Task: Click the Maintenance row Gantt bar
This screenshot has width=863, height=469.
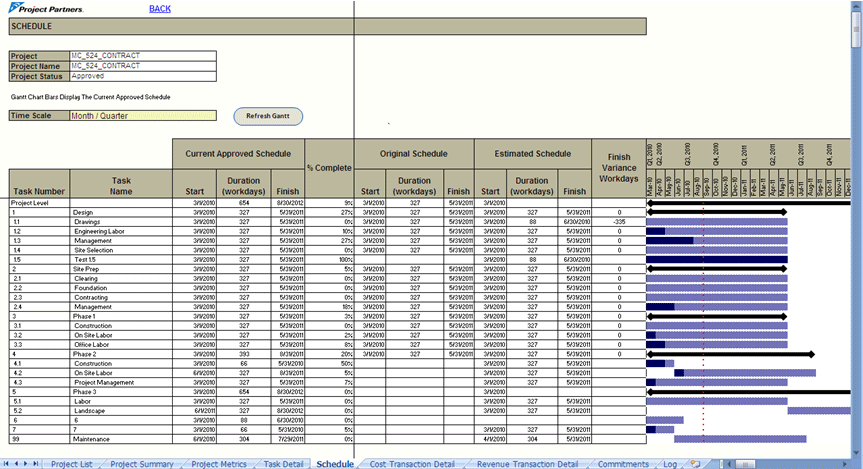Action: tap(740, 439)
